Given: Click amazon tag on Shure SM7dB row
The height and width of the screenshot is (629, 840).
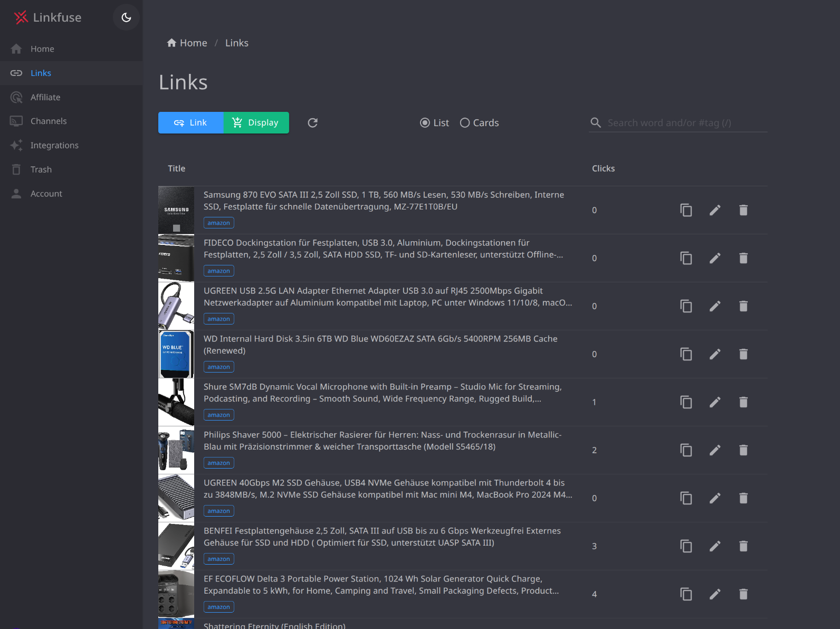Looking at the screenshot, I should (219, 415).
